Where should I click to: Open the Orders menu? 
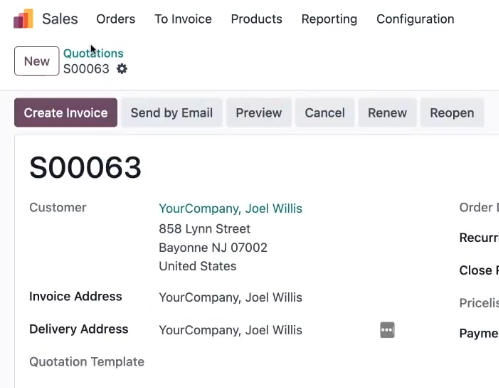click(116, 19)
